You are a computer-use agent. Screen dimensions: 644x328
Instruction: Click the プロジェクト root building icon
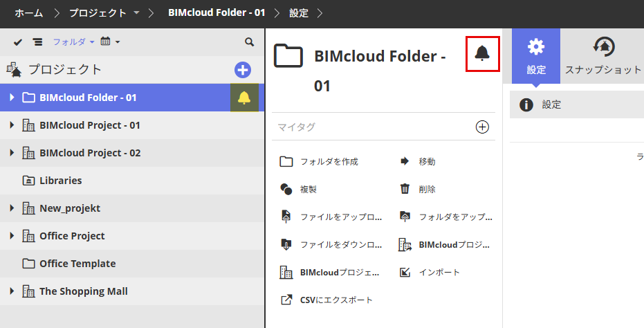[x=14, y=69]
